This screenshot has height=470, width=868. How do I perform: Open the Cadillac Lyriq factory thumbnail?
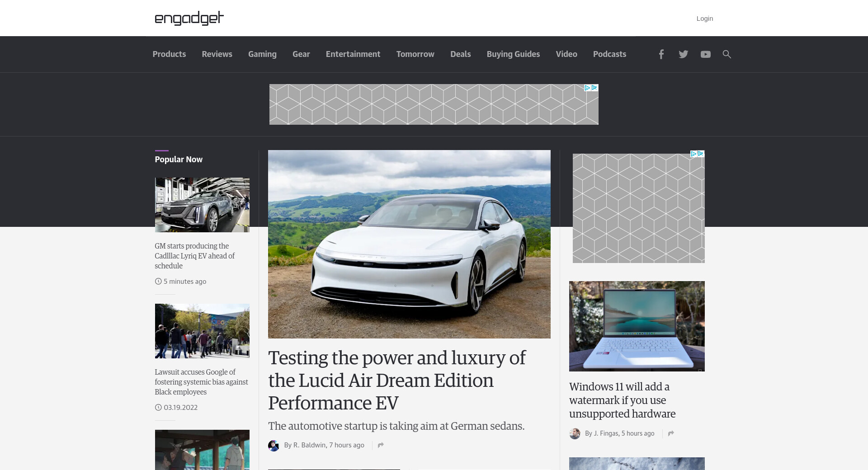(x=202, y=205)
